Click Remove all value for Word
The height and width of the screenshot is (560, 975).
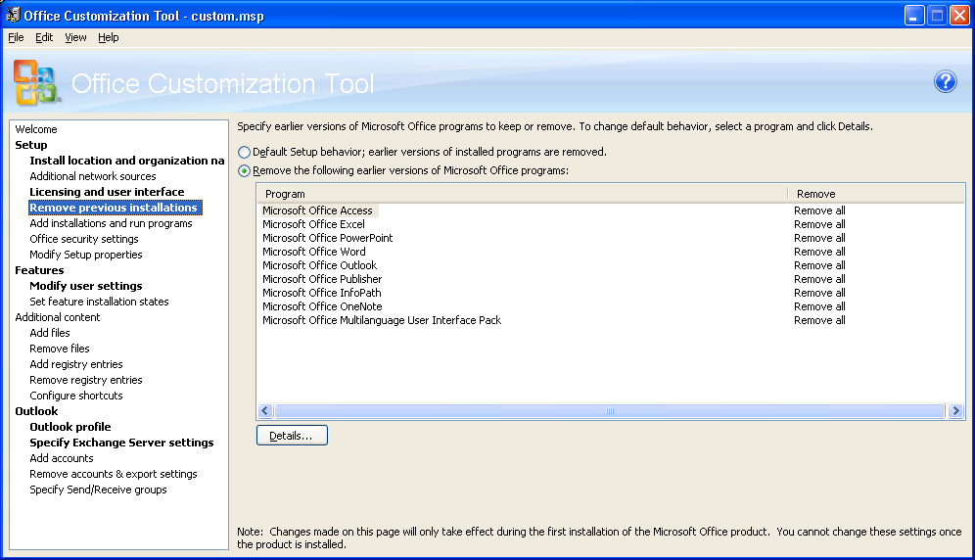[x=819, y=252]
